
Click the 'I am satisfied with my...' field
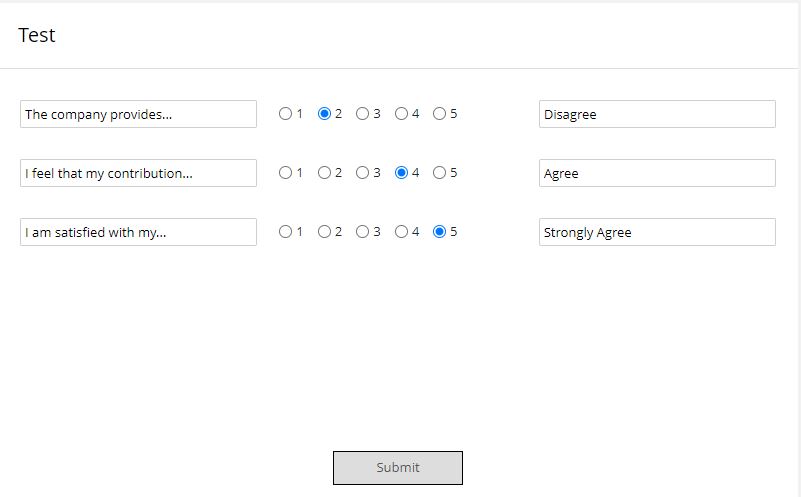(138, 232)
